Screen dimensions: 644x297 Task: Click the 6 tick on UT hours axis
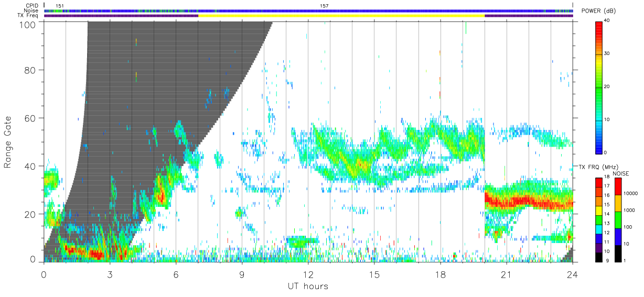(176, 274)
